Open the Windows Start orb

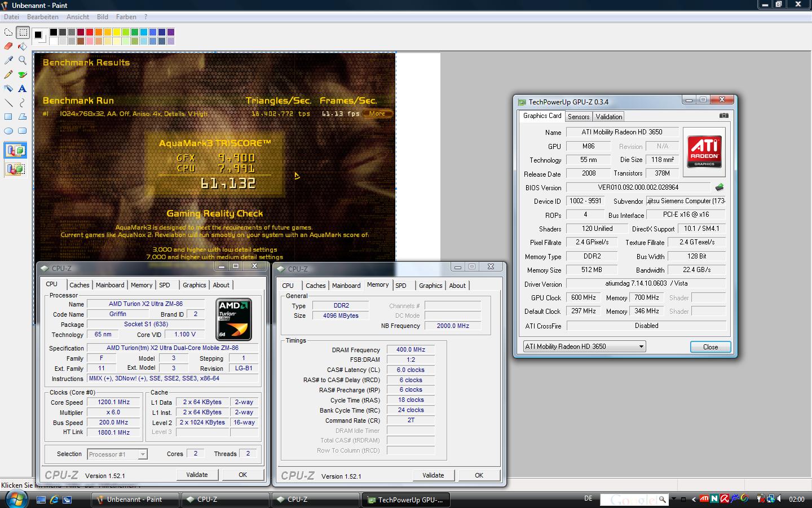point(16,499)
